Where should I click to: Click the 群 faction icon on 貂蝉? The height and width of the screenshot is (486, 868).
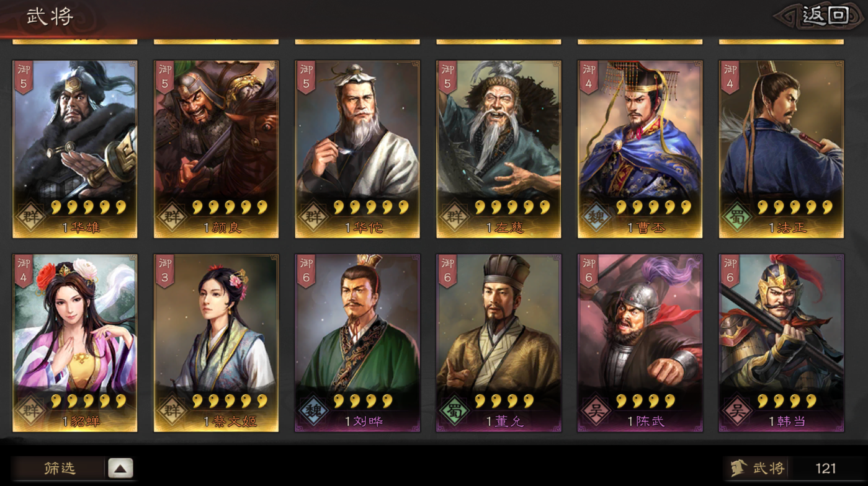pos(30,412)
